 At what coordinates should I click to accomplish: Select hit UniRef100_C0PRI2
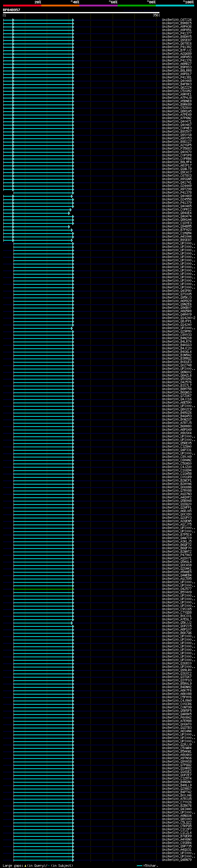click(x=177, y=210)
